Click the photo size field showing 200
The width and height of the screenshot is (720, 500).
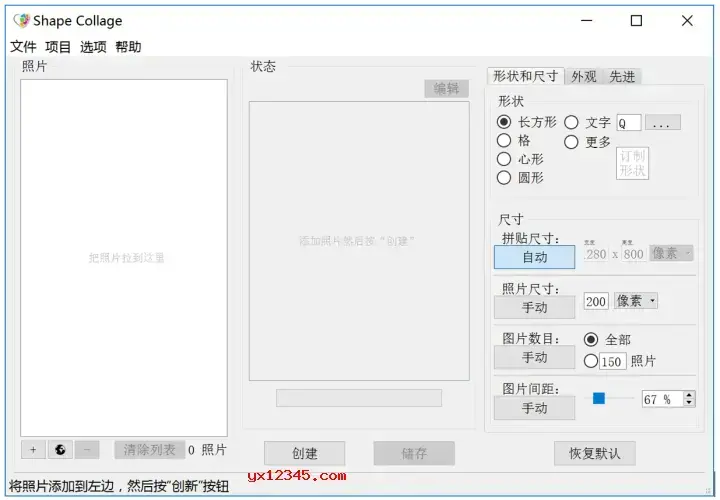[x=596, y=301]
